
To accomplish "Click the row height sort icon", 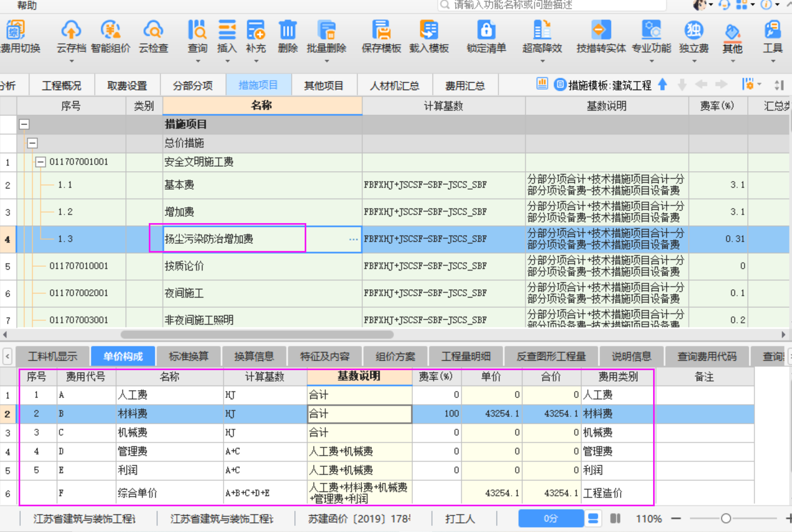I will (779, 85).
